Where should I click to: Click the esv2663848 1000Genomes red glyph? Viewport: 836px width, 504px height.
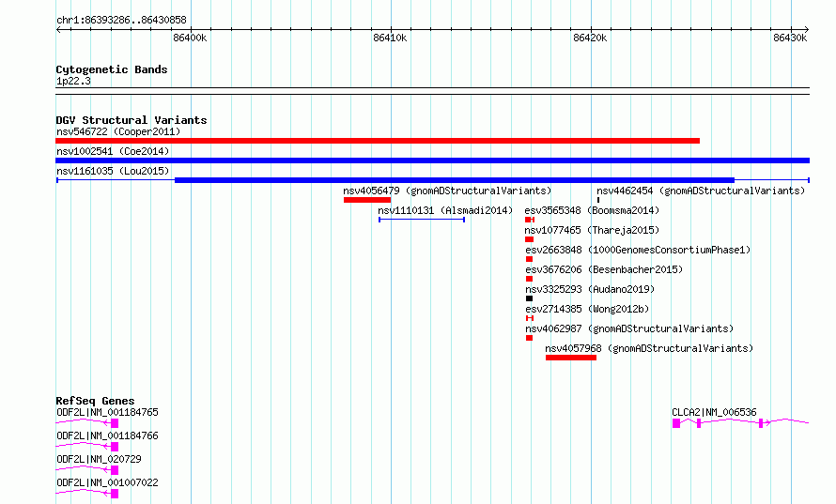529,259
